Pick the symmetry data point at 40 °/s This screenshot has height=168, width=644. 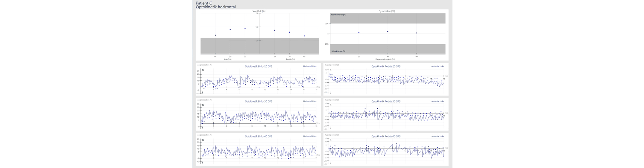coord(417,33)
